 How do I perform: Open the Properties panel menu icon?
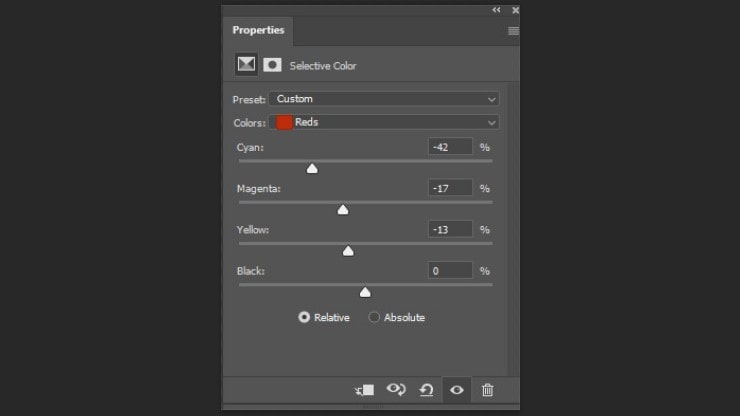click(x=513, y=31)
